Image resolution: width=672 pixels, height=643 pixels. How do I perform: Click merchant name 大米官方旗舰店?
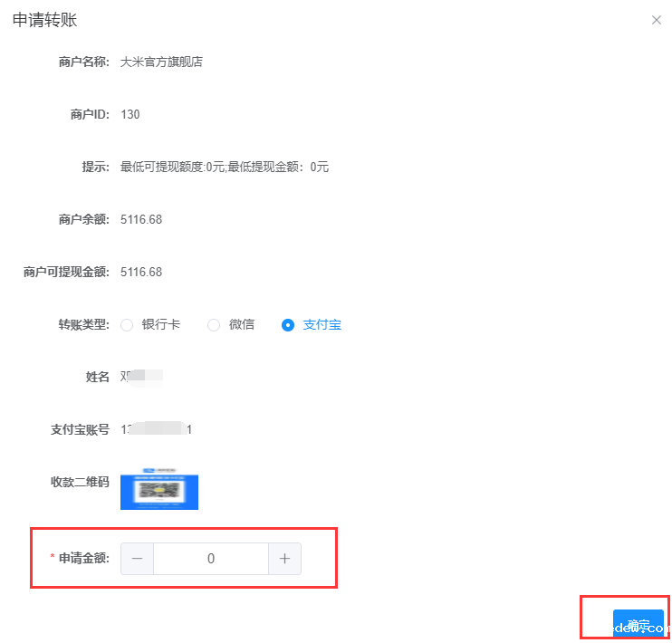point(161,62)
